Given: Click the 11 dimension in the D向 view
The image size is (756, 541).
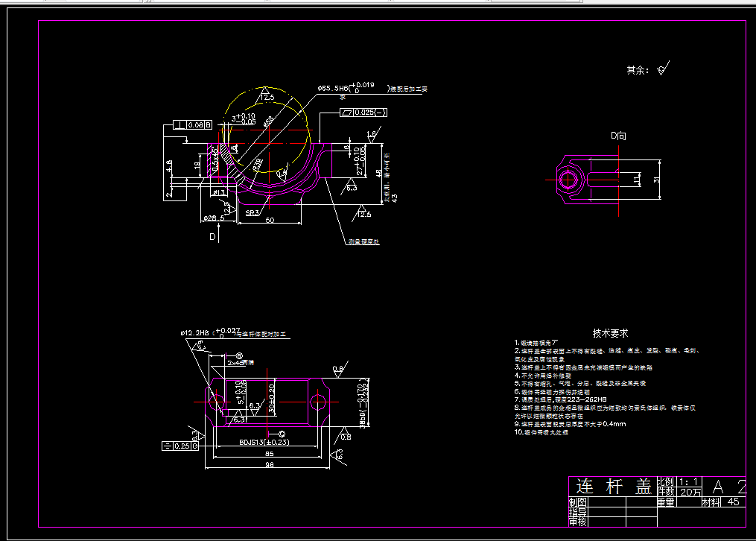Looking at the screenshot, I should pyautogui.click(x=636, y=180).
